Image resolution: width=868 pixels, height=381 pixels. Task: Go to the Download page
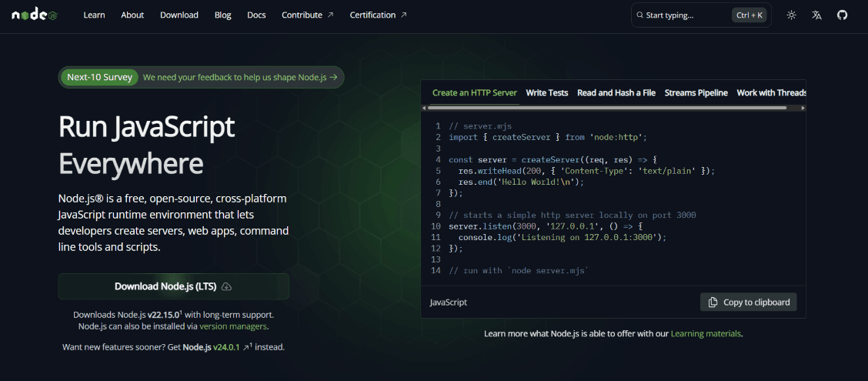pyautogui.click(x=179, y=15)
